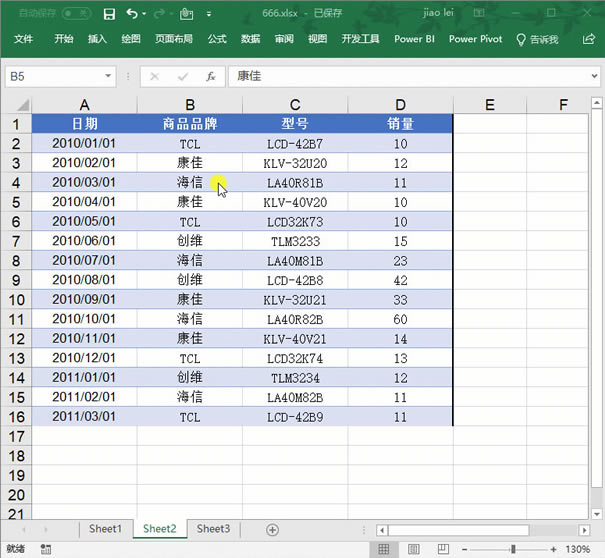Click the Tell Me lightbulb search
The width and height of the screenshot is (605, 558).
[x=537, y=39]
